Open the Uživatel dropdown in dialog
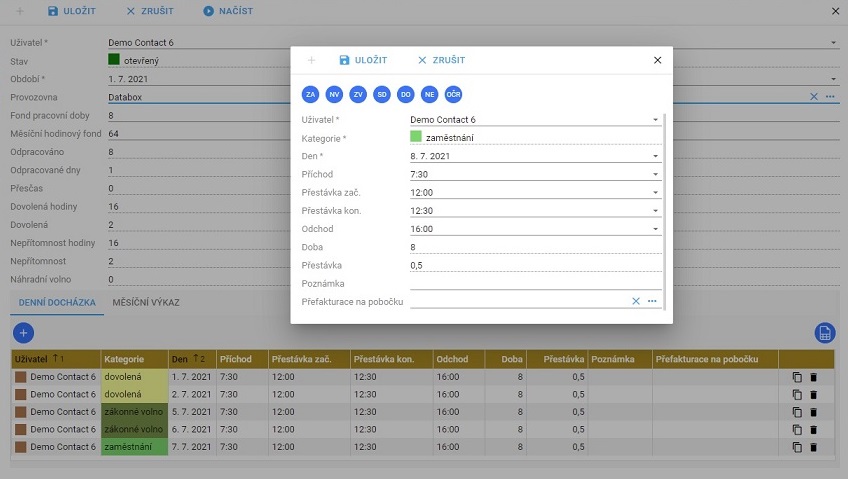This screenshot has width=848, height=479. 656,120
